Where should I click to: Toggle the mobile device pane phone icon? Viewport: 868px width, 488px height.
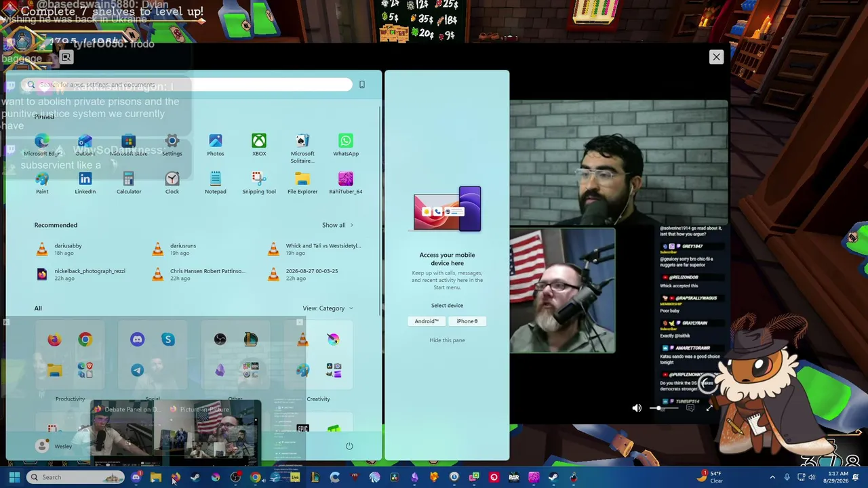(362, 85)
